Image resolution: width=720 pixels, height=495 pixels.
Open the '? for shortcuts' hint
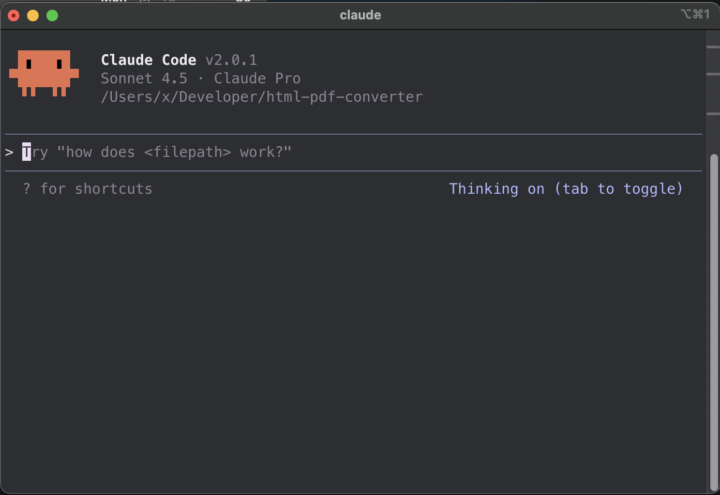(x=88, y=188)
